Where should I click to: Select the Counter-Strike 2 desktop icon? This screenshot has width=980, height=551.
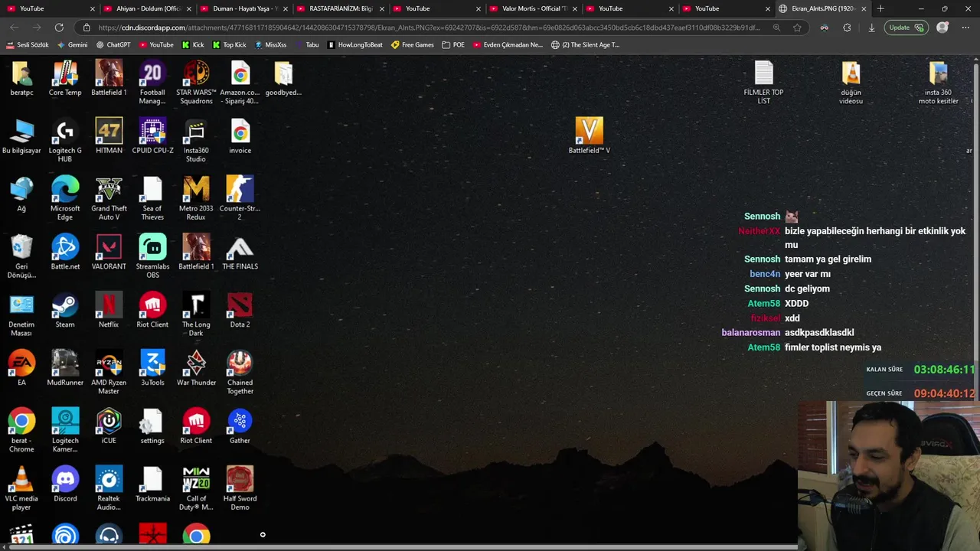point(240,199)
